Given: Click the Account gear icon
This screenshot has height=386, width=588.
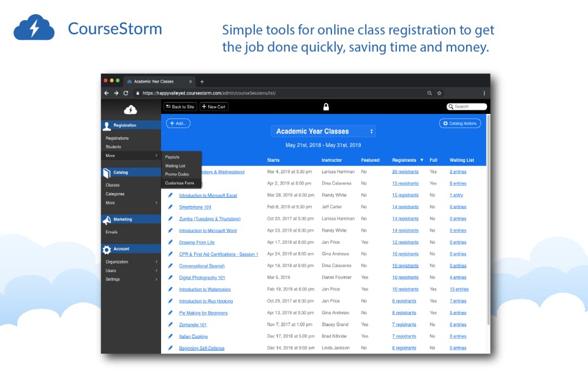Looking at the screenshot, I should (x=107, y=249).
